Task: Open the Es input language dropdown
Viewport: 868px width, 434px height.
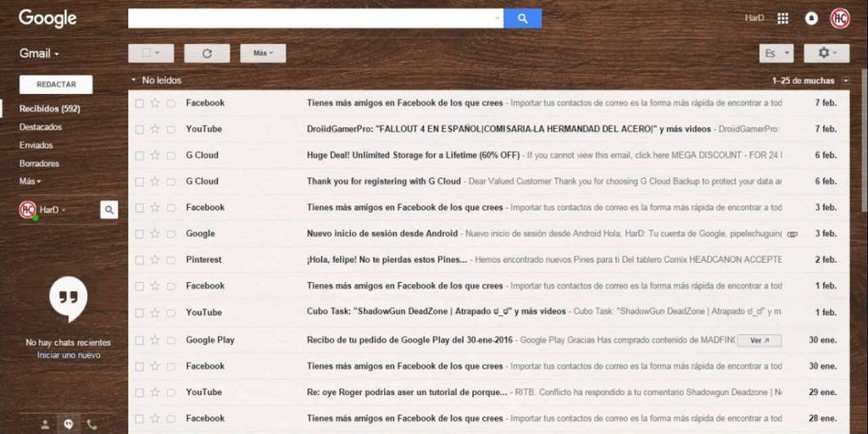Action: [776, 53]
